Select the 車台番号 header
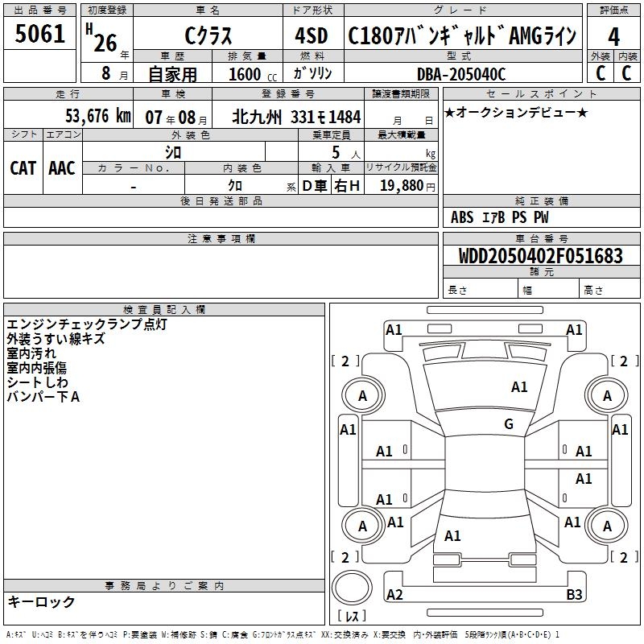This screenshot has width=644, height=644. pos(541,238)
